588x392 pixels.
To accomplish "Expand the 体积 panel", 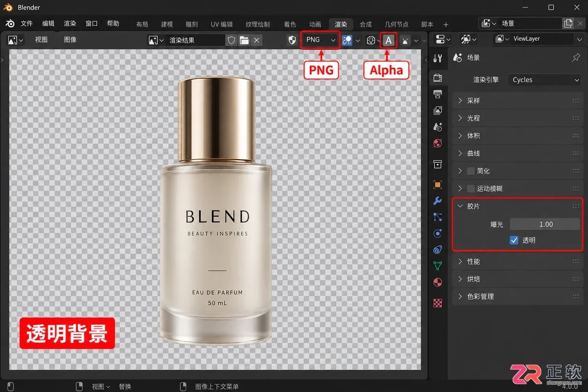I will click(518, 135).
